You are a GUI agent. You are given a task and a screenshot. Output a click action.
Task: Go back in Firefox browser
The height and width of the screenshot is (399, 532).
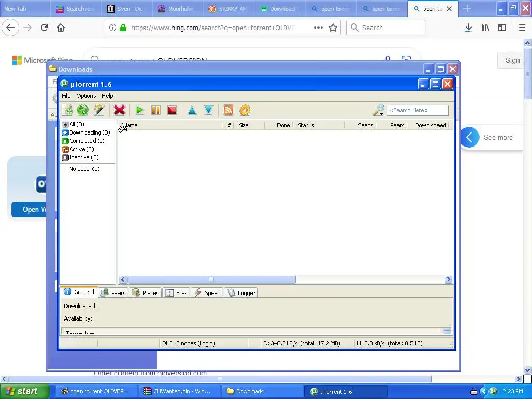[10, 28]
